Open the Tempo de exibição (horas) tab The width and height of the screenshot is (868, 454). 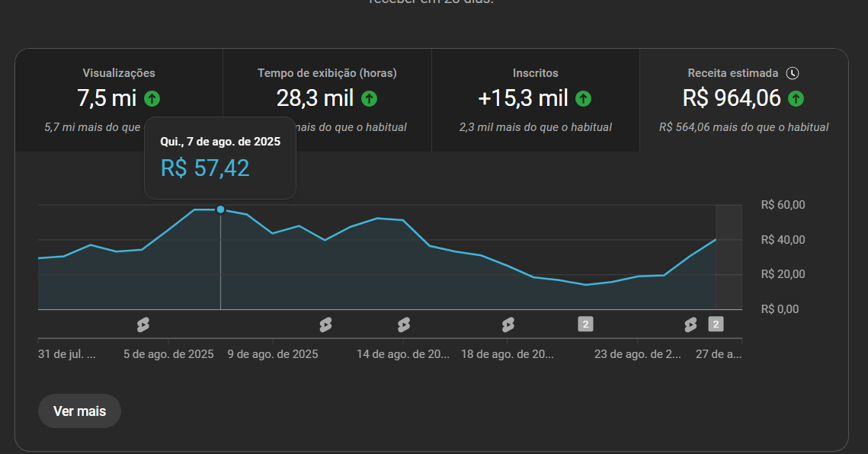pos(327,101)
